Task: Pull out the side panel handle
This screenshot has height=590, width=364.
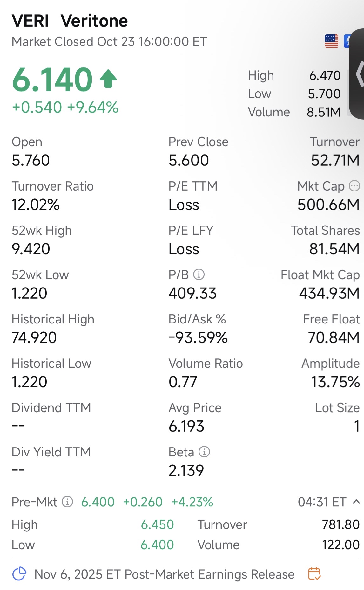Action: pos(358,74)
